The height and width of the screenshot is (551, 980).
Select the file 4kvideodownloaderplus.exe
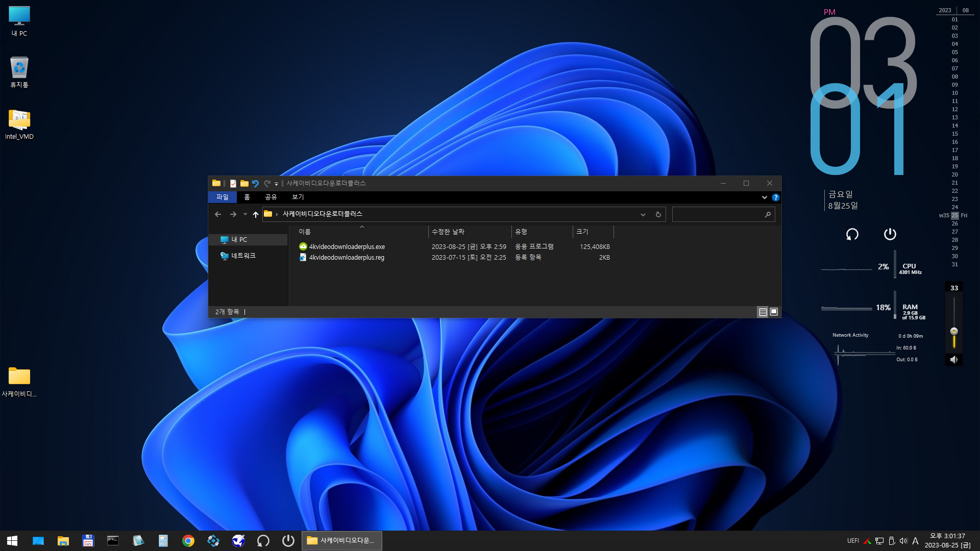tap(347, 247)
